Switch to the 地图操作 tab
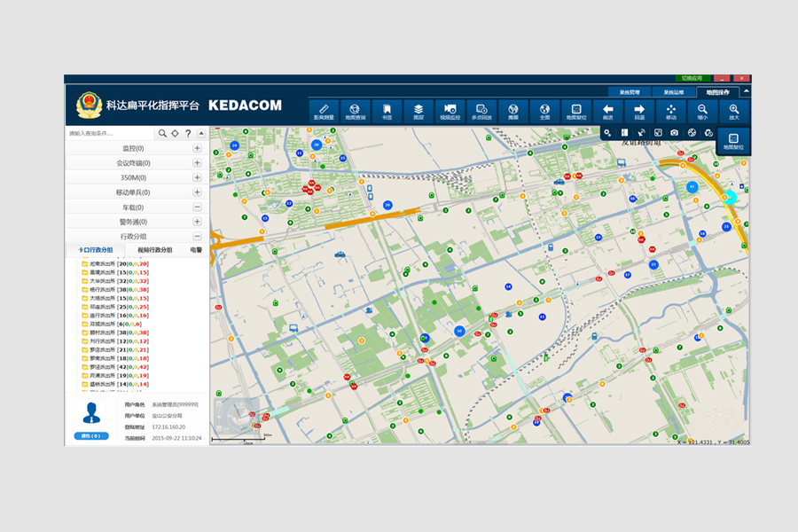Image resolution: width=798 pixels, height=532 pixels. tap(717, 92)
